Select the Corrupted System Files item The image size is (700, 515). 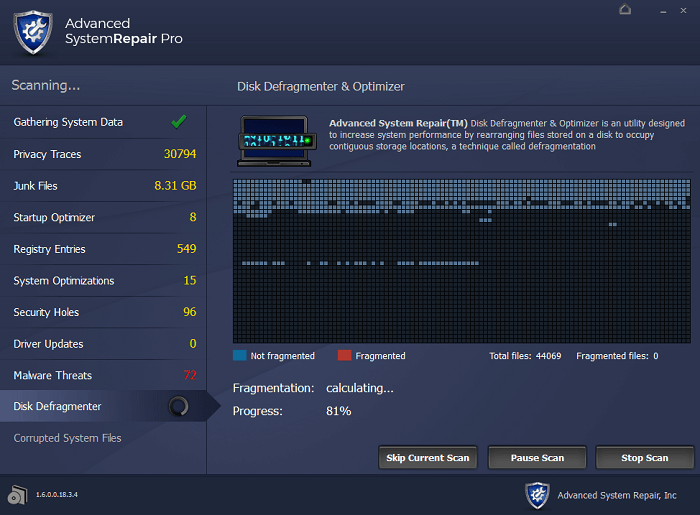click(103, 438)
